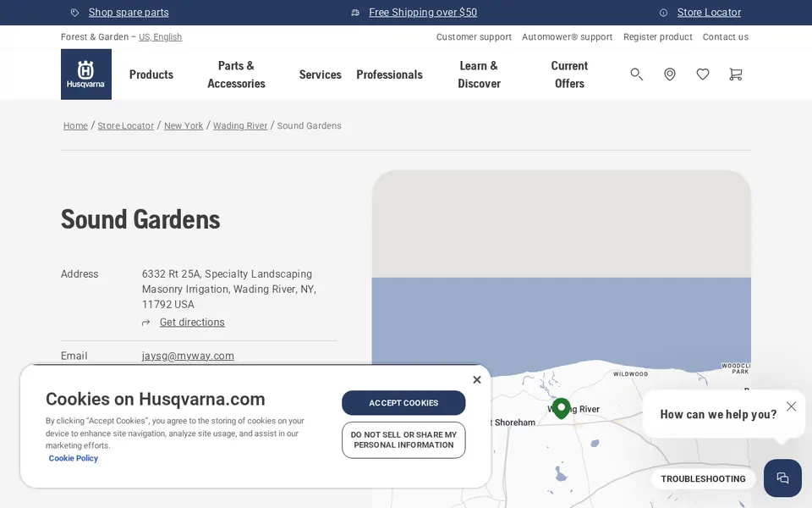Click Free Shipping over $50 link

(423, 13)
